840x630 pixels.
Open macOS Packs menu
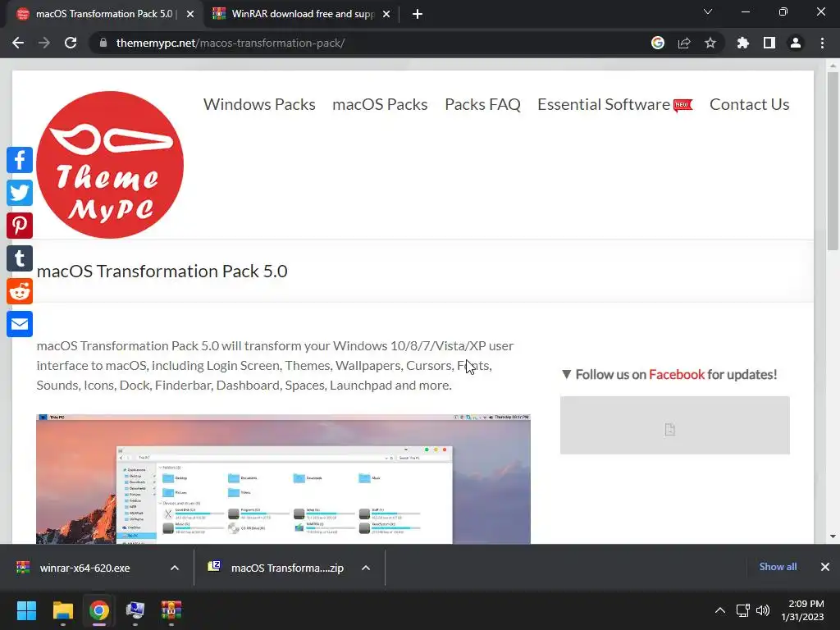pyautogui.click(x=380, y=104)
